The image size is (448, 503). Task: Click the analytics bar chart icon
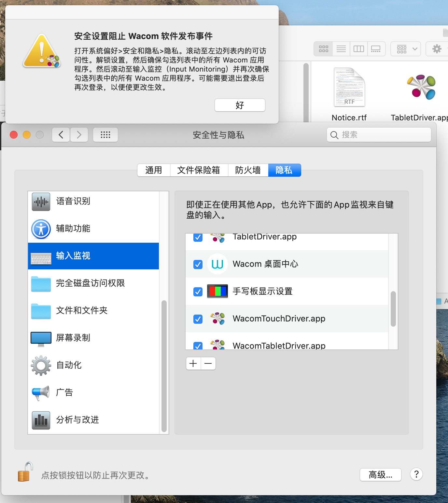(41, 420)
